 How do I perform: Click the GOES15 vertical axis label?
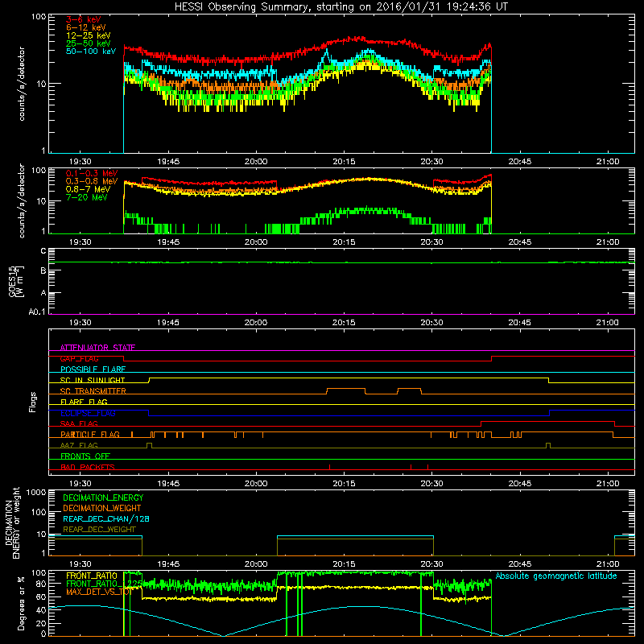pyautogui.click(x=16, y=282)
